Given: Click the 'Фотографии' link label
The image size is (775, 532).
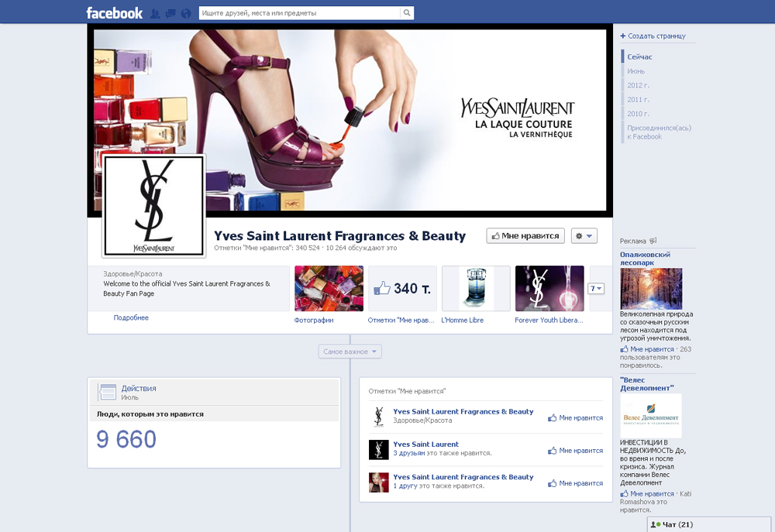Looking at the screenshot, I should 314,320.
